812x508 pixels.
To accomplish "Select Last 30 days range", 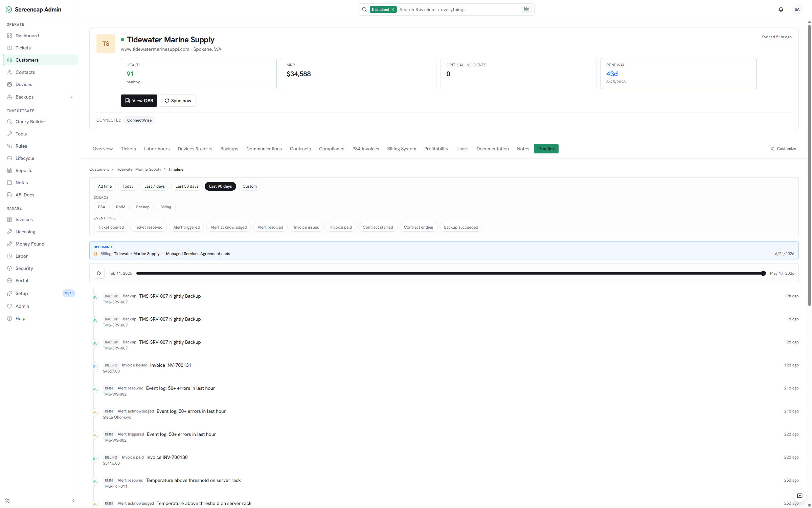I will [187, 186].
